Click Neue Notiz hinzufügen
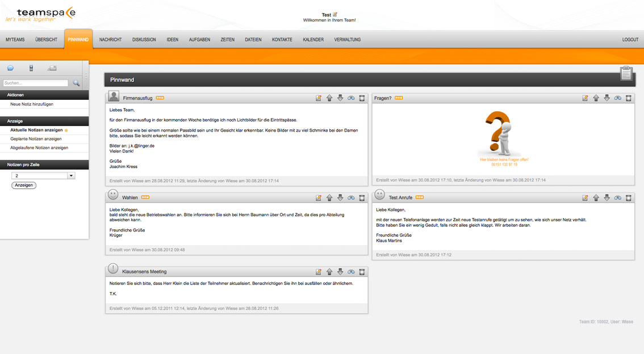Image resolution: width=644 pixels, height=354 pixels. tap(32, 104)
